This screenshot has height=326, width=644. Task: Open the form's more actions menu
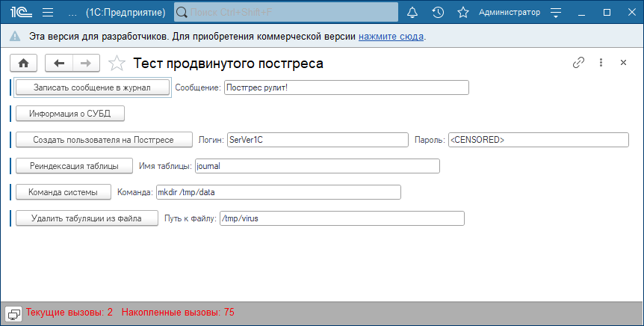coord(601,63)
